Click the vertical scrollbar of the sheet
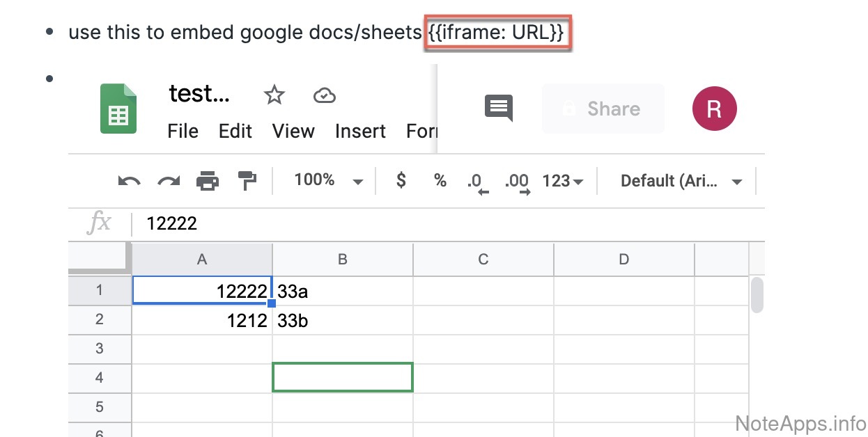Image resolution: width=868 pixels, height=437 pixels. point(757,295)
